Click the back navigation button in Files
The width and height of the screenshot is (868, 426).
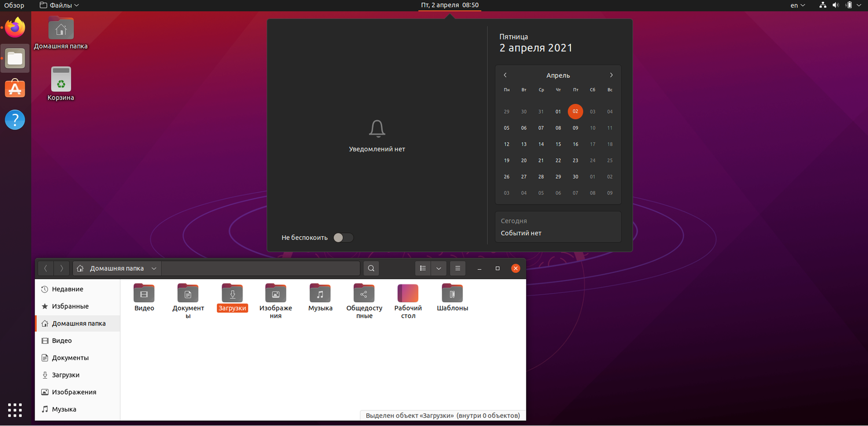[45, 268]
